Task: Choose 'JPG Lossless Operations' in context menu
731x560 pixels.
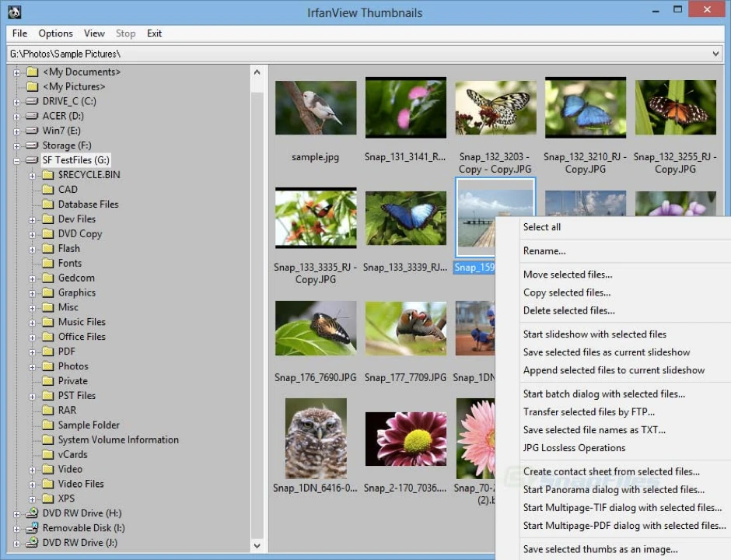Action: (x=574, y=448)
